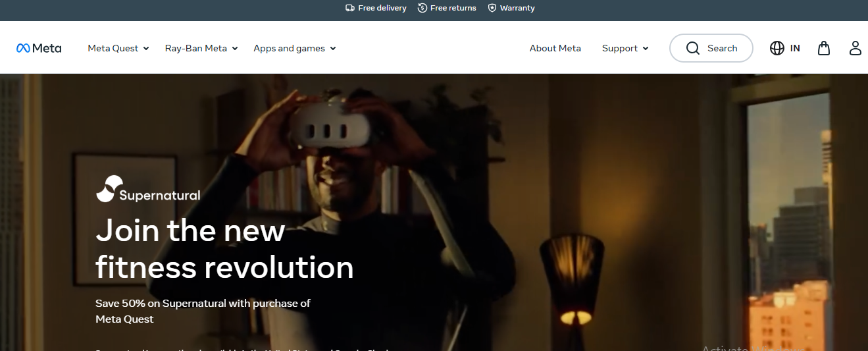Click the 'Join the new fitness revolution' headline
The image size is (868, 351).
point(224,249)
